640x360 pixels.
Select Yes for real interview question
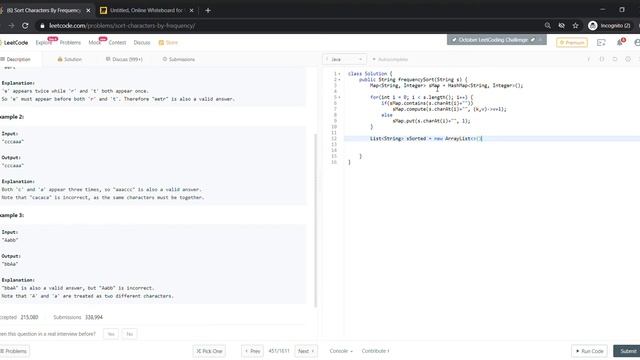point(111,334)
